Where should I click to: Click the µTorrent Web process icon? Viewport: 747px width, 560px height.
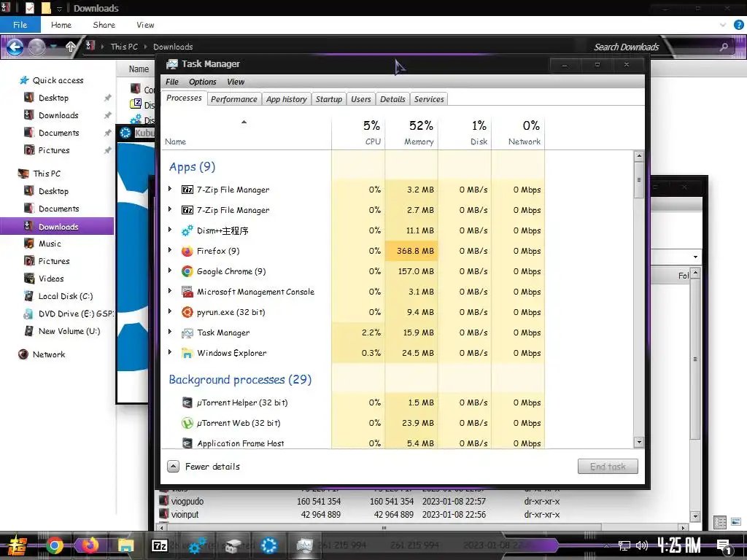tap(187, 423)
